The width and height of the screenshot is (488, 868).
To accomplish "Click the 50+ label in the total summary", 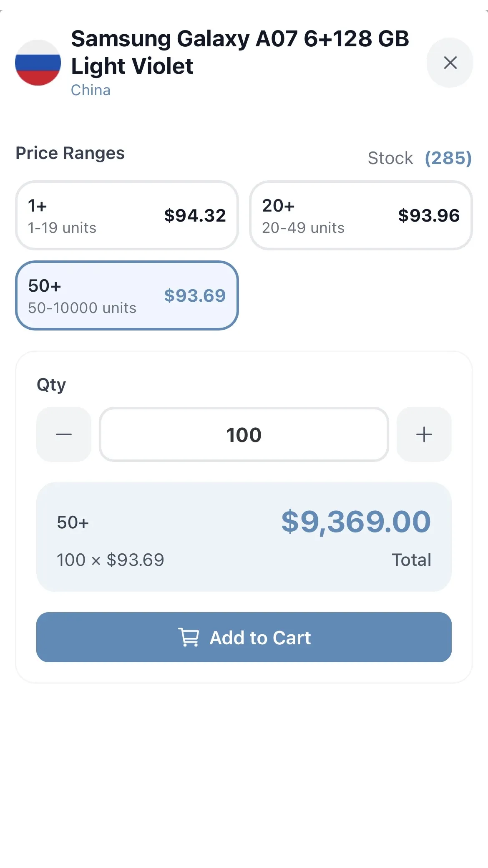I will pos(72,522).
